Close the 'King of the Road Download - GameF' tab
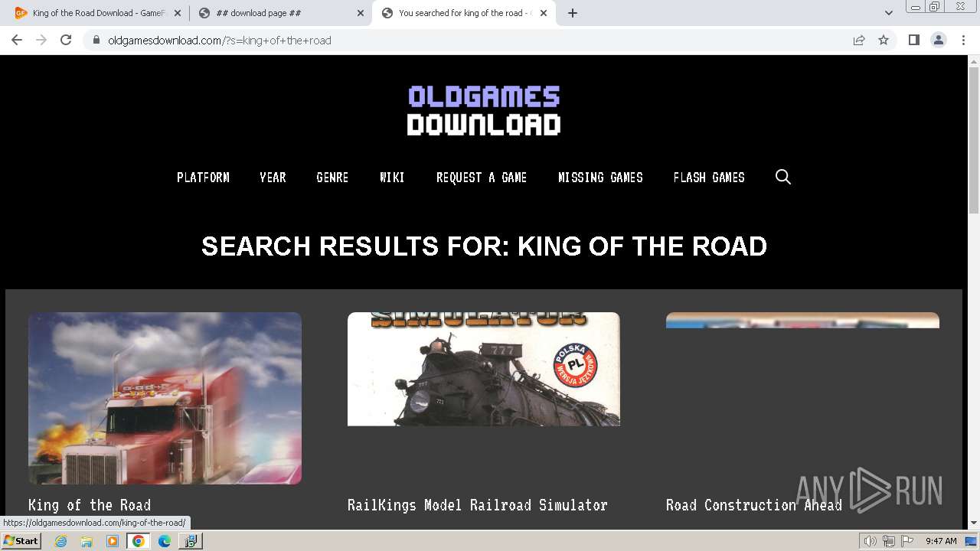The height and width of the screenshot is (551, 980). [178, 13]
